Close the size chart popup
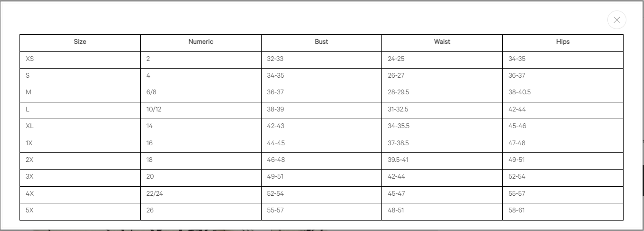The height and width of the screenshot is (231, 644). pos(616,20)
